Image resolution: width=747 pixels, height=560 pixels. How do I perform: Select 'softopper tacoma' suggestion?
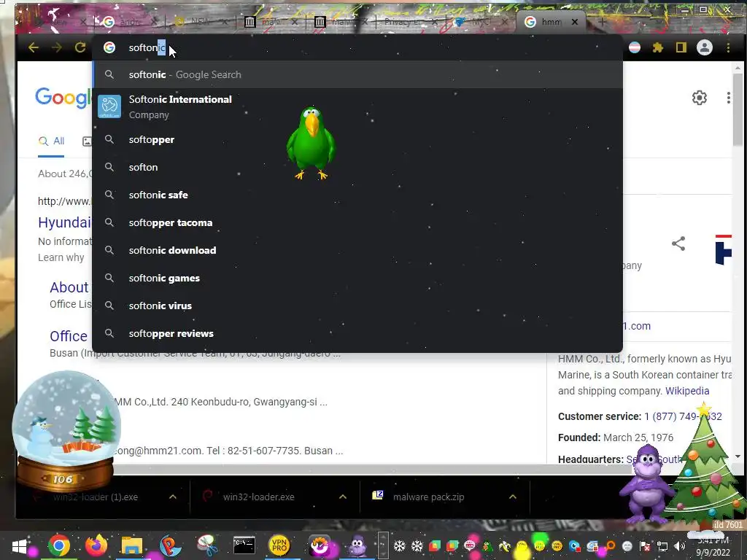click(357, 222)
